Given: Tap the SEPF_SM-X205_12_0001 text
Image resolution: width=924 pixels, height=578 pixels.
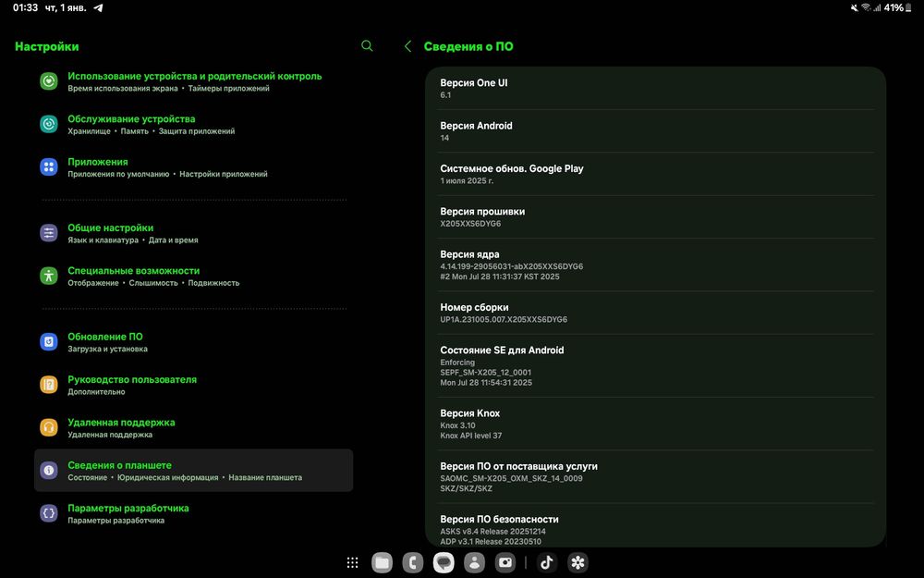Looking at the screenshot, I should coord(486,372).
